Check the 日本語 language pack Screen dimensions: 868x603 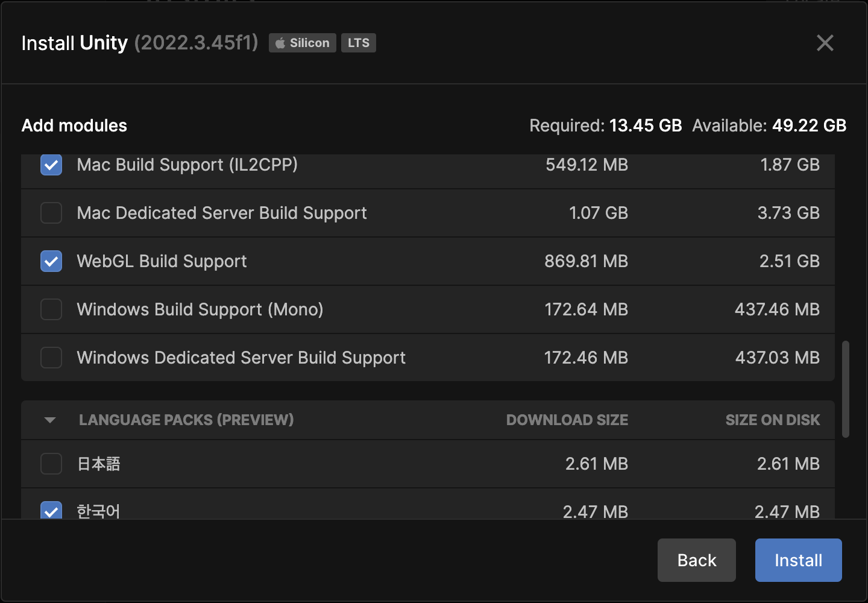pos(51,464)
